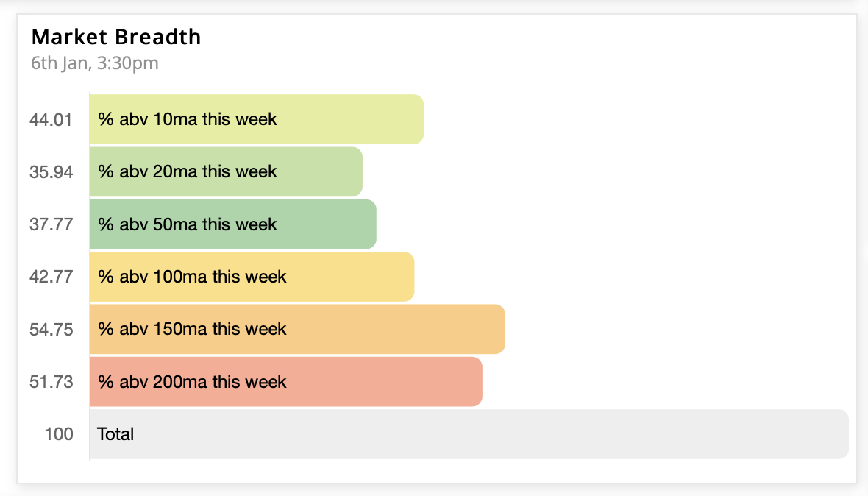Select the 54.75 value label
The height and width of the screenshot is (496, 868).
coord(51,330)
